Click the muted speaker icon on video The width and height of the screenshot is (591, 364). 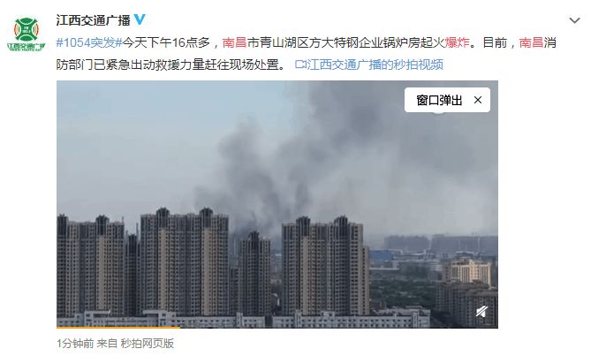pos(481,311)
